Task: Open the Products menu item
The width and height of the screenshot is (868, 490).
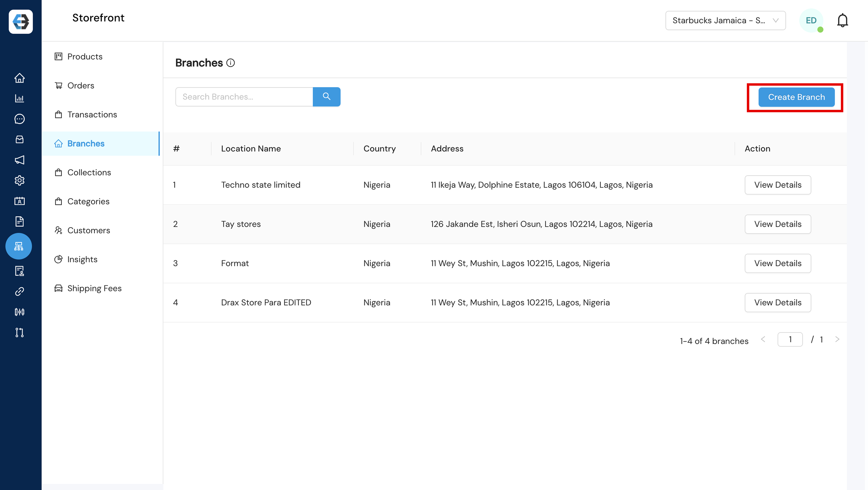Action: click(x=85, y=57)
